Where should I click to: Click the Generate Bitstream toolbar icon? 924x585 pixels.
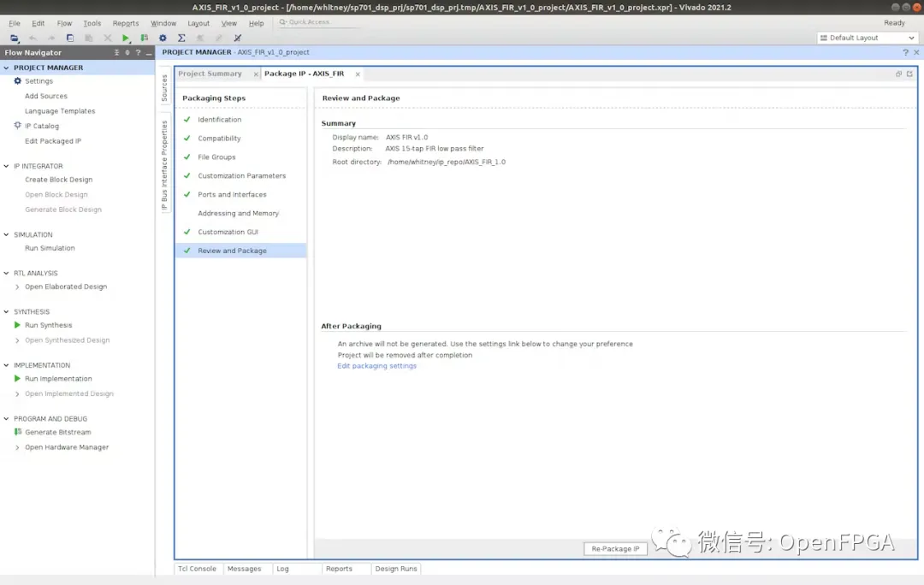coord(145,38)
